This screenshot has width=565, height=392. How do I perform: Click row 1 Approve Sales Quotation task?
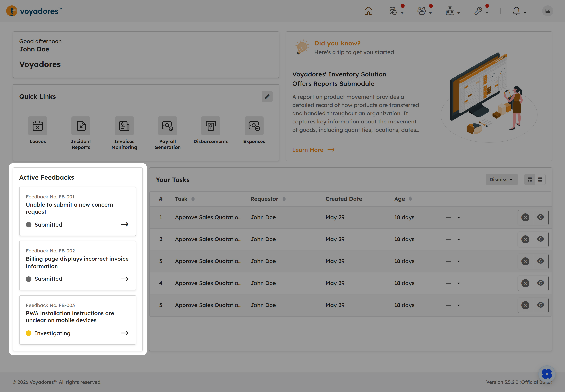208,217
